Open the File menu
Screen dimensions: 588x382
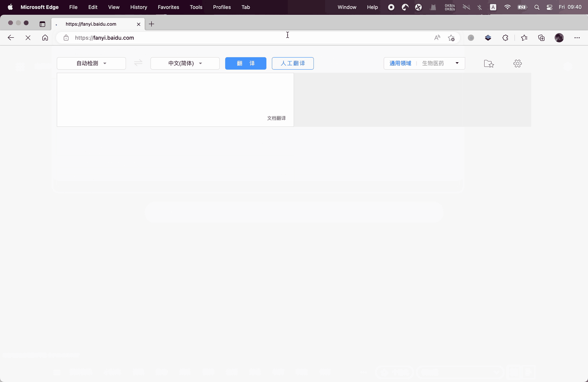tap(73, 7)
